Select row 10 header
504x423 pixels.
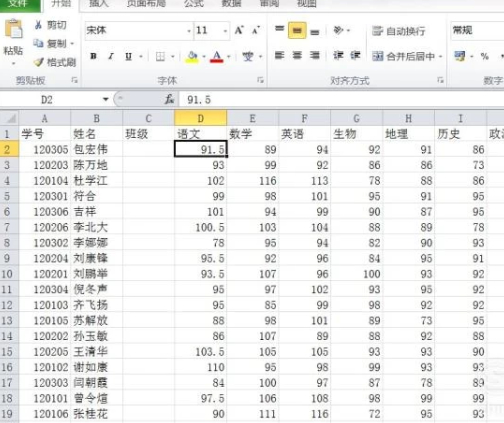click(x=9, y=274)
